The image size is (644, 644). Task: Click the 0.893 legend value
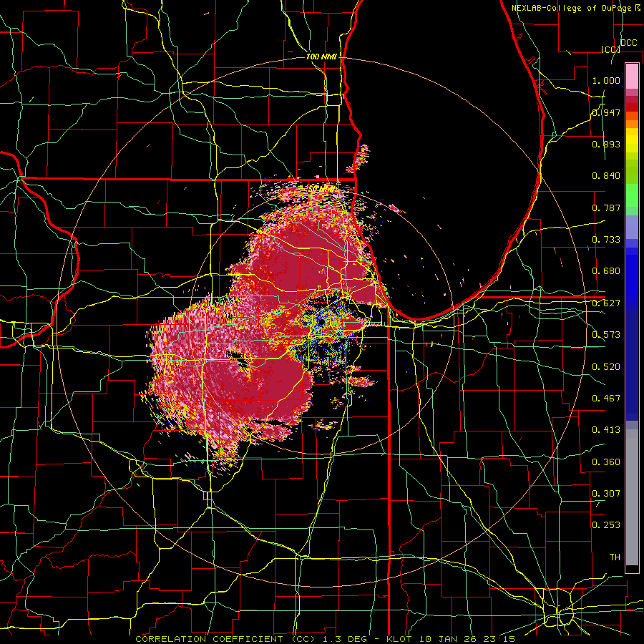click(x=606, y=144)
